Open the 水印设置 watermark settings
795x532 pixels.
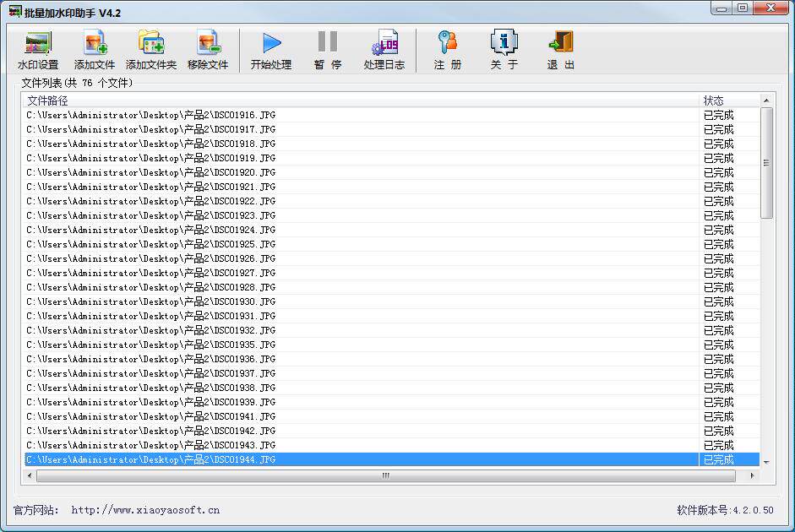[38, 50]
